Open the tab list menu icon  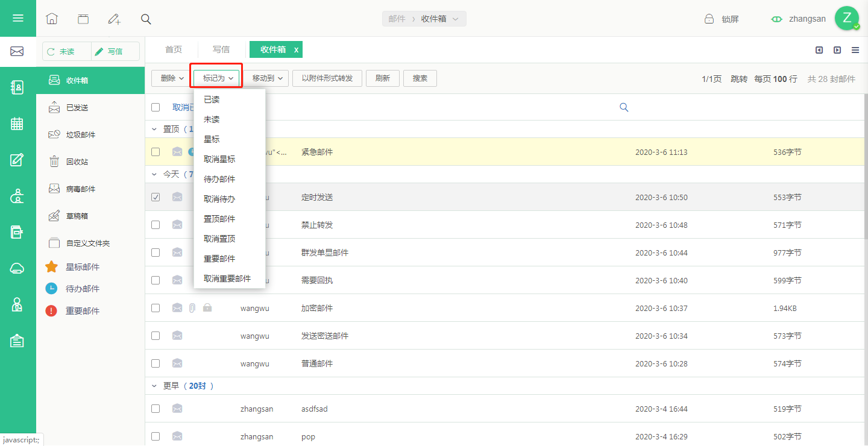855,50
